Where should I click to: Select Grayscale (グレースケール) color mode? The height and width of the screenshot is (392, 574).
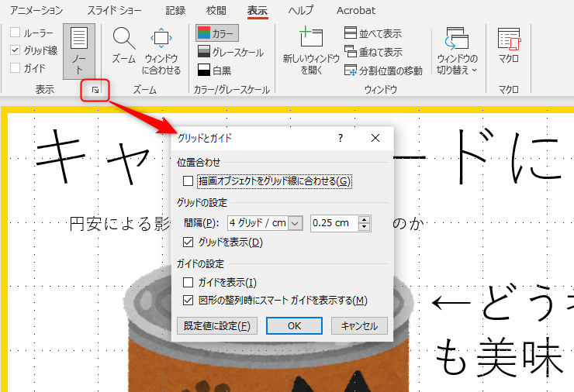(x=203, y=52)
